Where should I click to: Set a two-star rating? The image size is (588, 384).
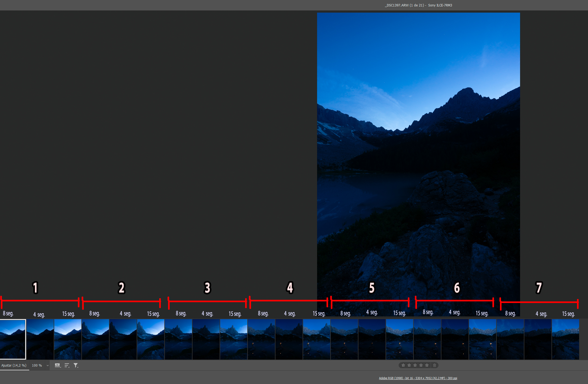409,365
